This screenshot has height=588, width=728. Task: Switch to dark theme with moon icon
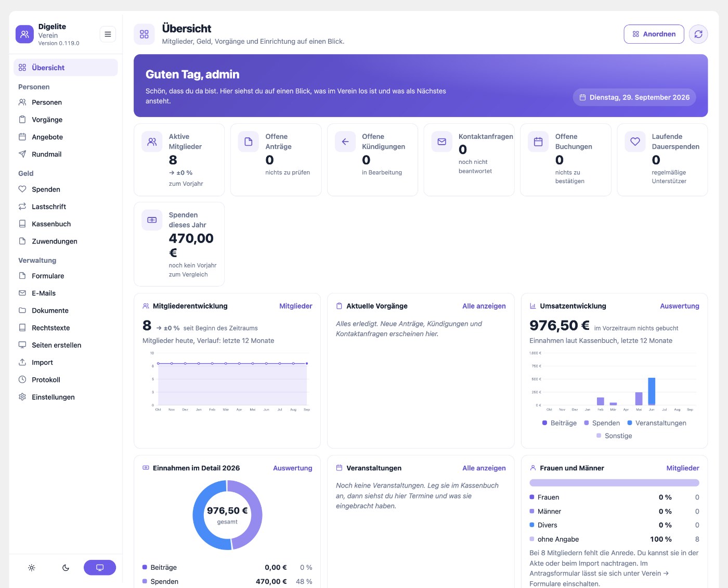[66, 568]
